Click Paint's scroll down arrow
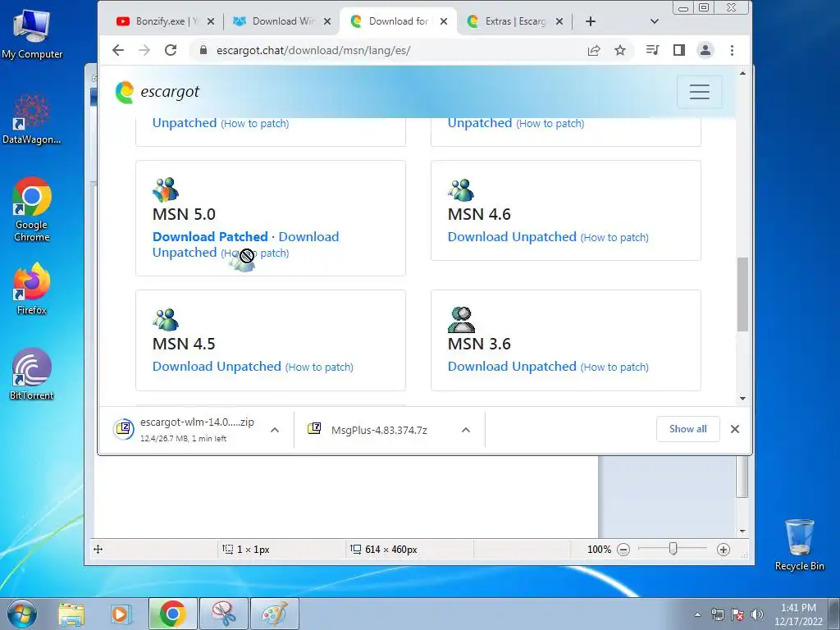The width and height of the screenshot is (840, 630). tap(742, 531)
